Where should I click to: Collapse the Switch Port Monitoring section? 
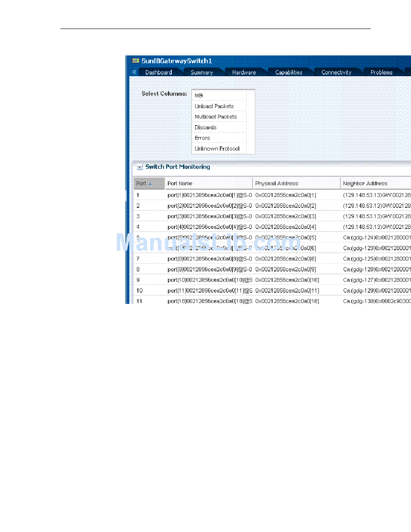point(139,167)
